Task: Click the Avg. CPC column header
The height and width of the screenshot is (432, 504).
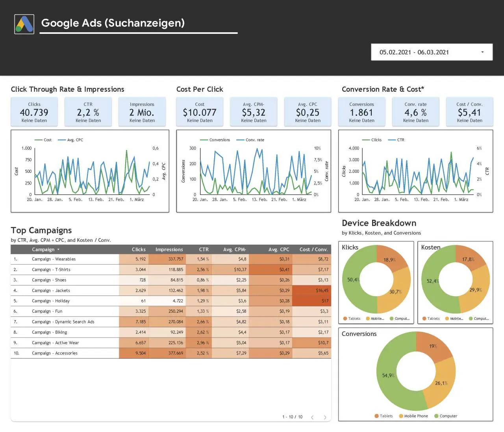Action: click(x=279, y=250)
